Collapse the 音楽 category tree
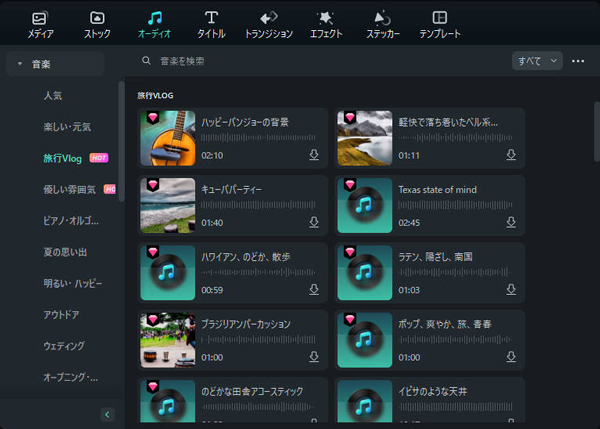Image resolution: width=600 pixels, height=429 pixels. click(20, 65)
